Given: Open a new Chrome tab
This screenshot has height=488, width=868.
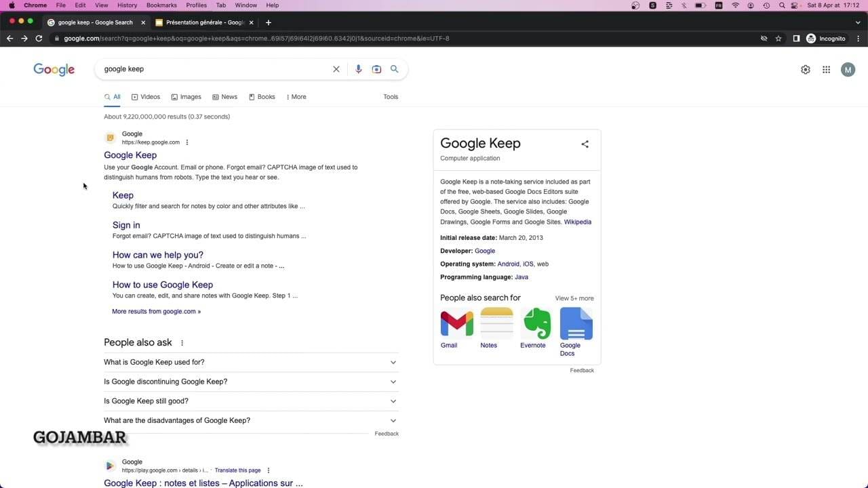Looking at the screenshot, I should point(268,22).
